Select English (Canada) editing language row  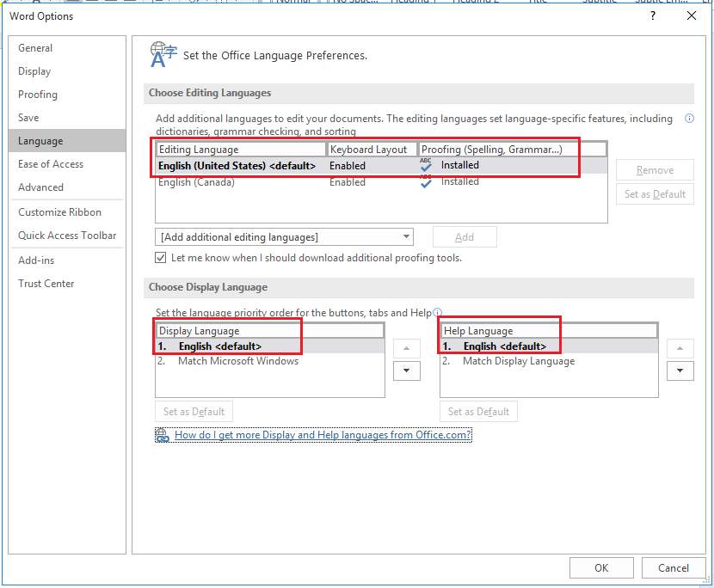pos(381,182)
